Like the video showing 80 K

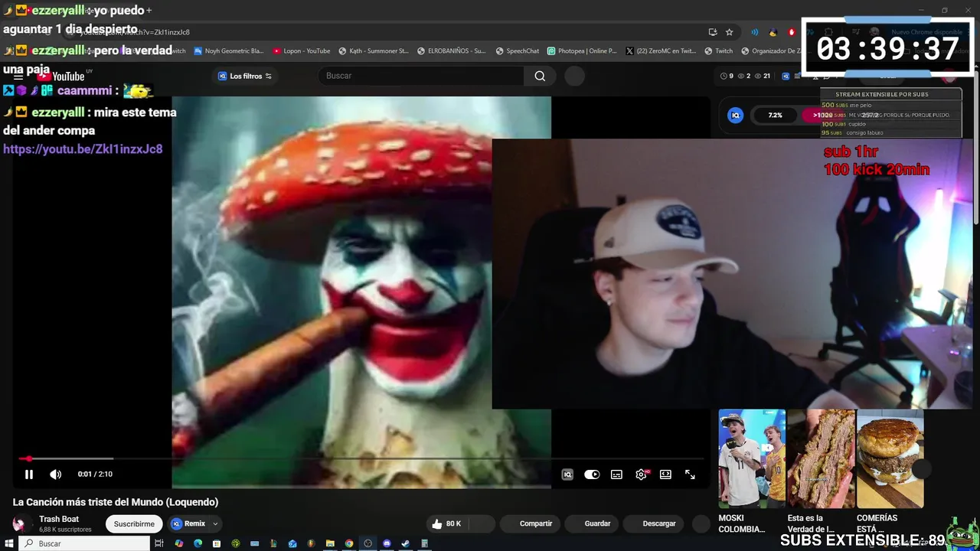tap(446, 524)
